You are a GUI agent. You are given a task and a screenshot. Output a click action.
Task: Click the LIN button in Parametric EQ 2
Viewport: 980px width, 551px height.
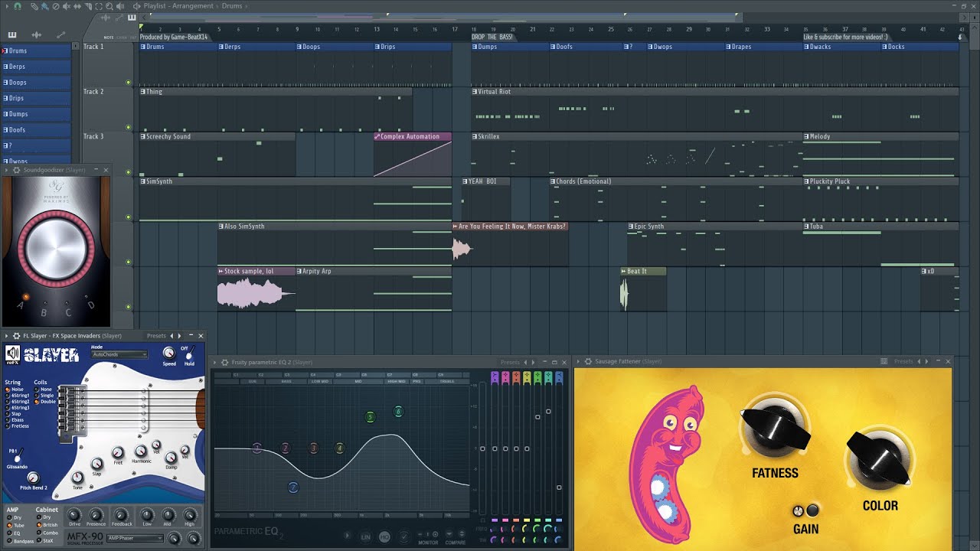[x=365, y=536]
